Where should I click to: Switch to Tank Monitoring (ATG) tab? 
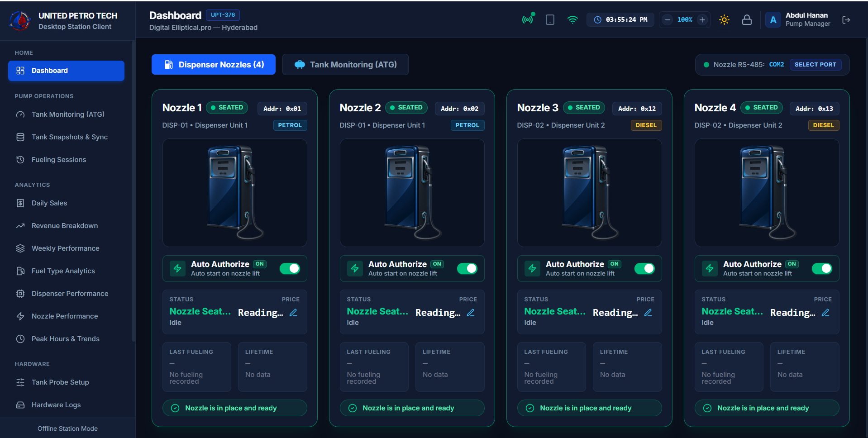pos(345,65)
